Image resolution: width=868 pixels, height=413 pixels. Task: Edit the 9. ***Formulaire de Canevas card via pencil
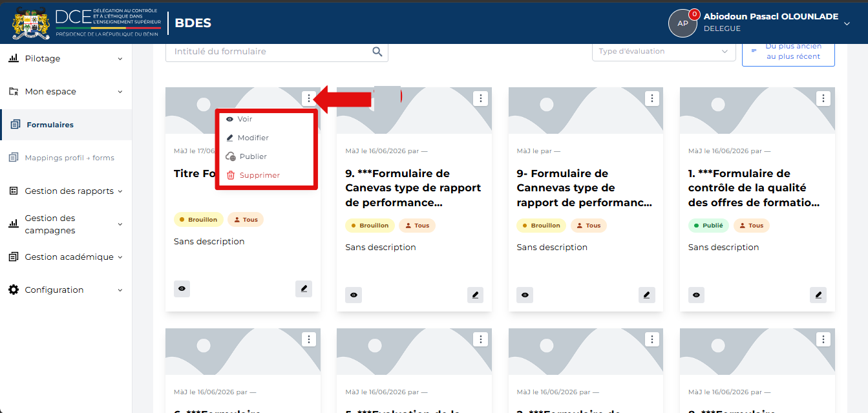476,295
